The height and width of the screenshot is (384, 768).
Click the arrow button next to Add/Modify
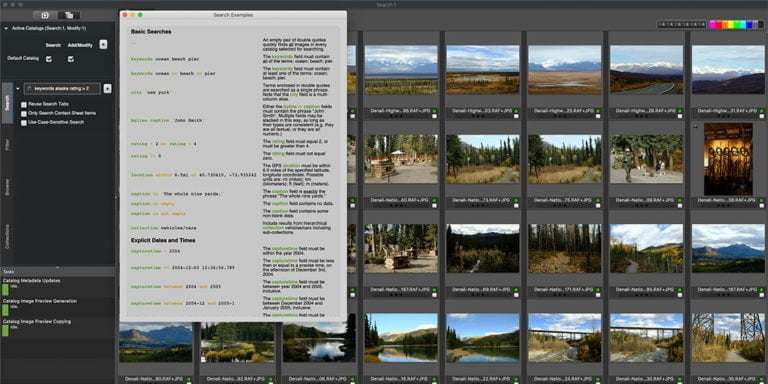coord(103,45)
